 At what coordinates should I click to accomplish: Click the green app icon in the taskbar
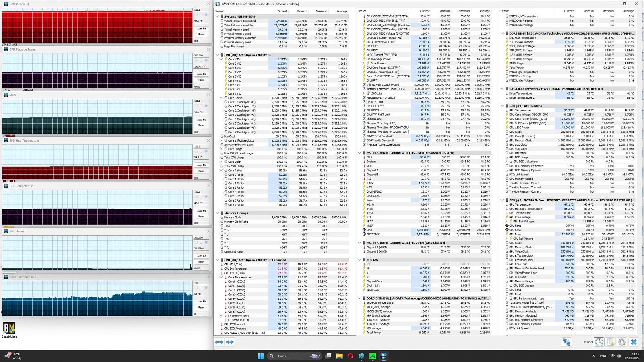click(x=372, y=356)
